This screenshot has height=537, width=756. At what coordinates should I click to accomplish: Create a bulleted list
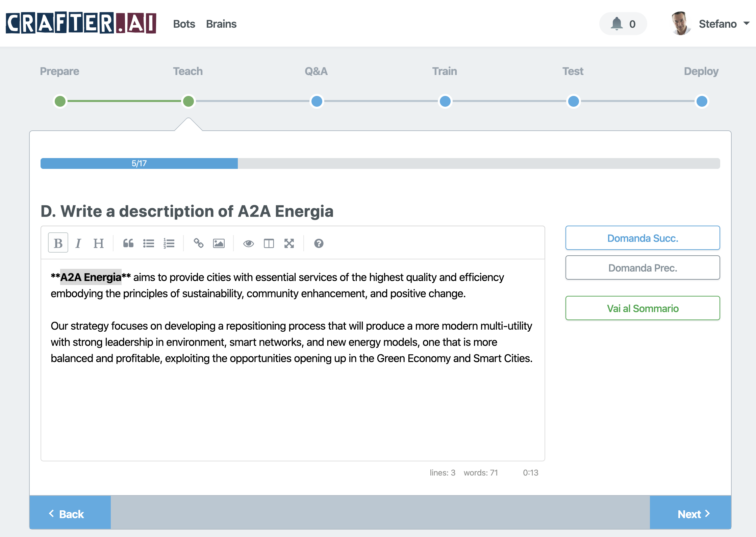point(149,243)
